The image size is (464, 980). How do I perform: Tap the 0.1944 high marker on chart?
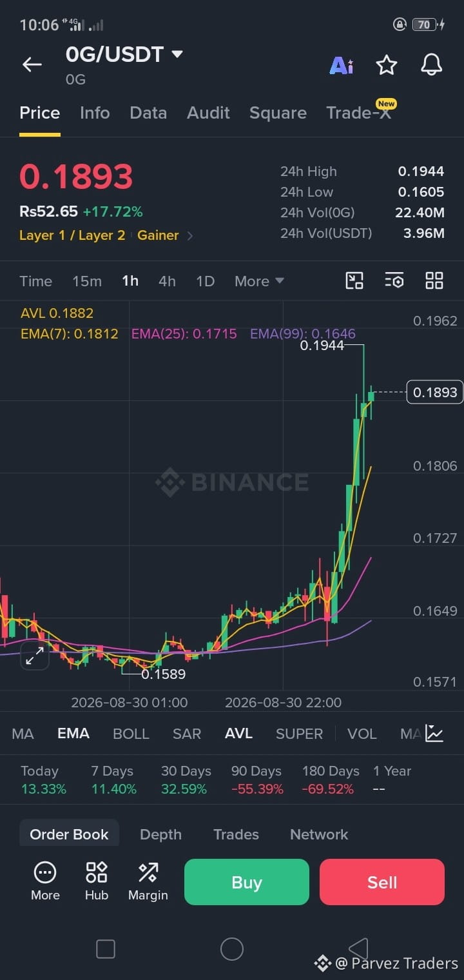point(322,346)
